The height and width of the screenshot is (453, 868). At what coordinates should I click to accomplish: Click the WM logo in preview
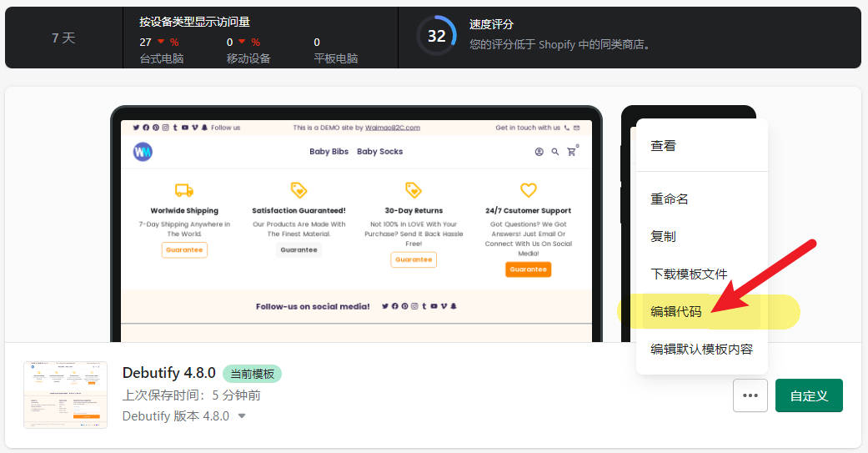[143, 152]
